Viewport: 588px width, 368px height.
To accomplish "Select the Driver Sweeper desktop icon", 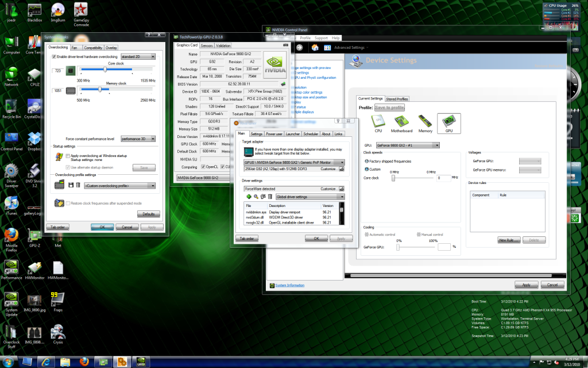I will [11, 176].
